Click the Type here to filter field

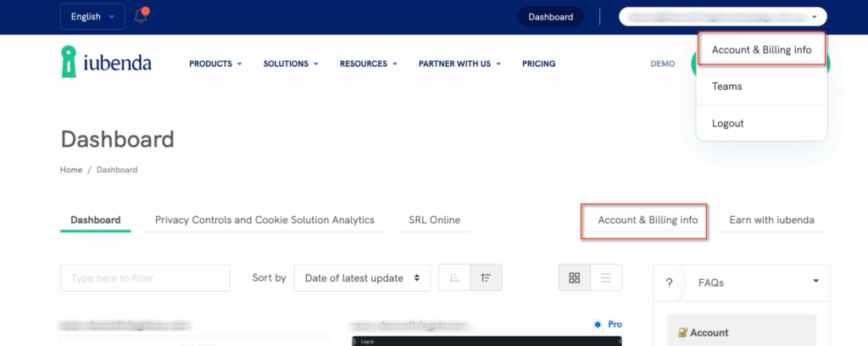[x=145, y=277]
